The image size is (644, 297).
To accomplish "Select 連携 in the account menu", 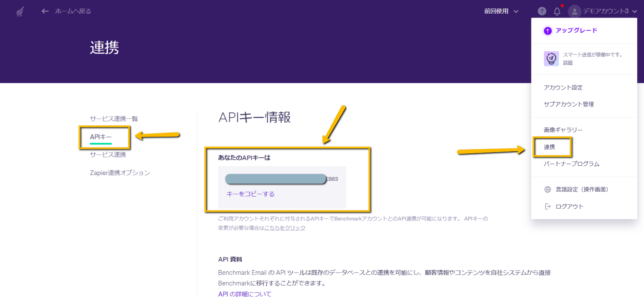I will tap(550, 147).
